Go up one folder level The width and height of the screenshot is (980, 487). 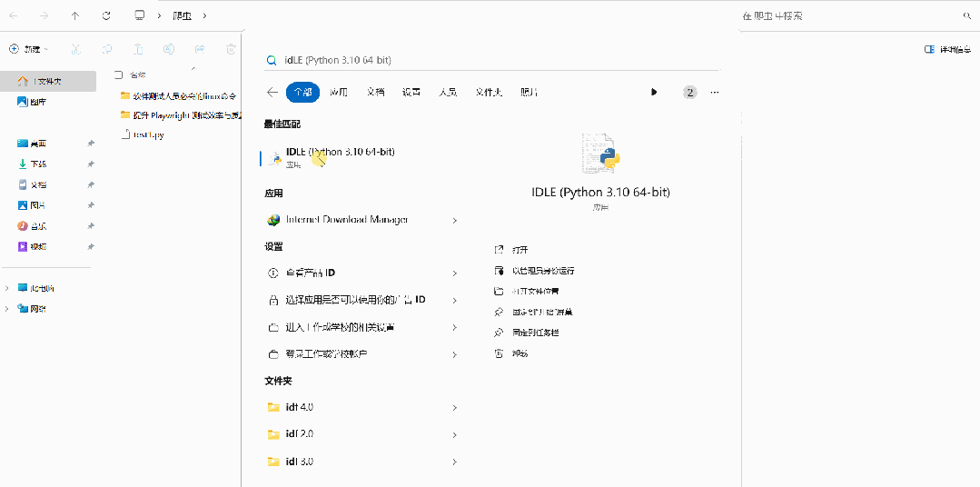[75, 15]
